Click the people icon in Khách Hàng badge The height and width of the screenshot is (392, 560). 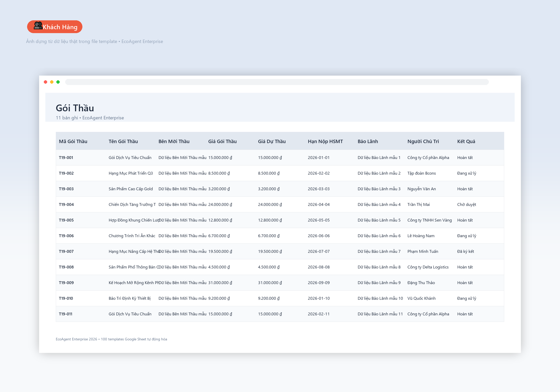tap(38, 26)
